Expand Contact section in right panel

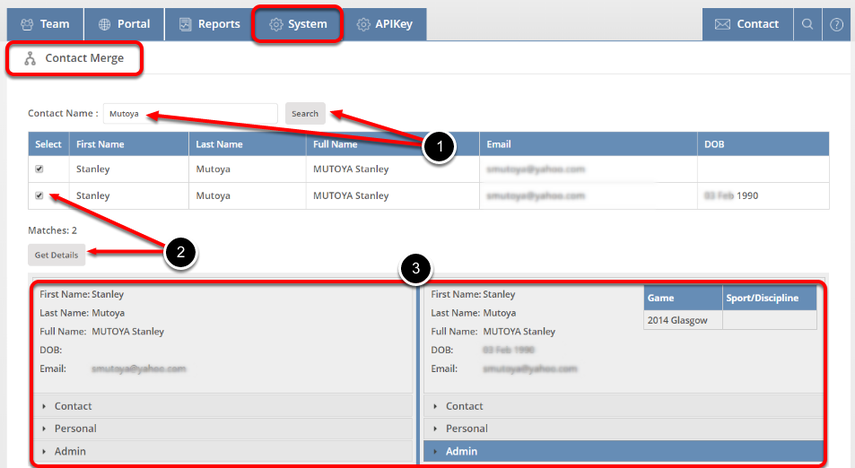pos(623,406)
